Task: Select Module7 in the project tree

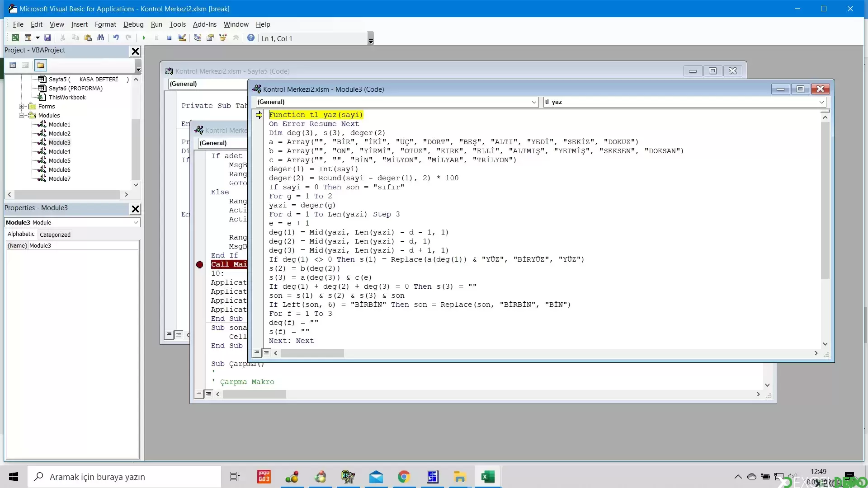Action: [x=59, y=179]
